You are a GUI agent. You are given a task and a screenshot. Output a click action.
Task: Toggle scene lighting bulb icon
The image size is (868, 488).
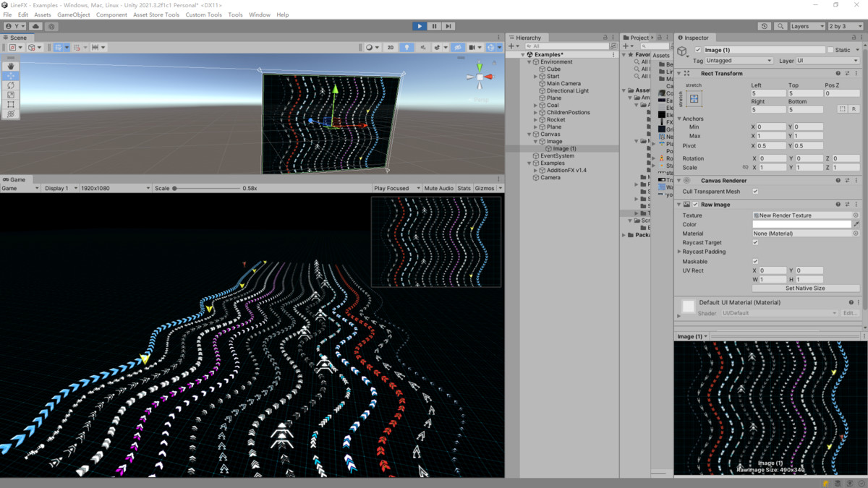[407, 48]
